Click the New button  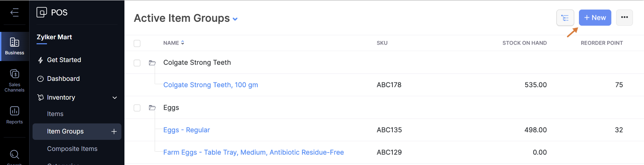click(595, 18)
